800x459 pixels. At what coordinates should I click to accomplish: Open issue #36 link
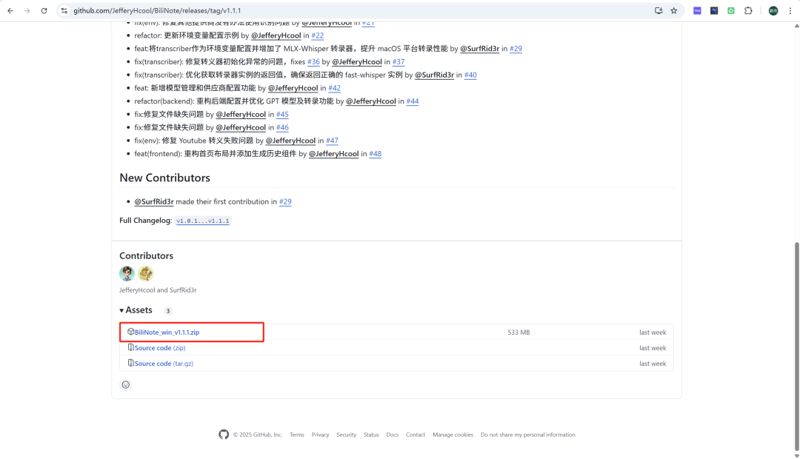[313, 62]
